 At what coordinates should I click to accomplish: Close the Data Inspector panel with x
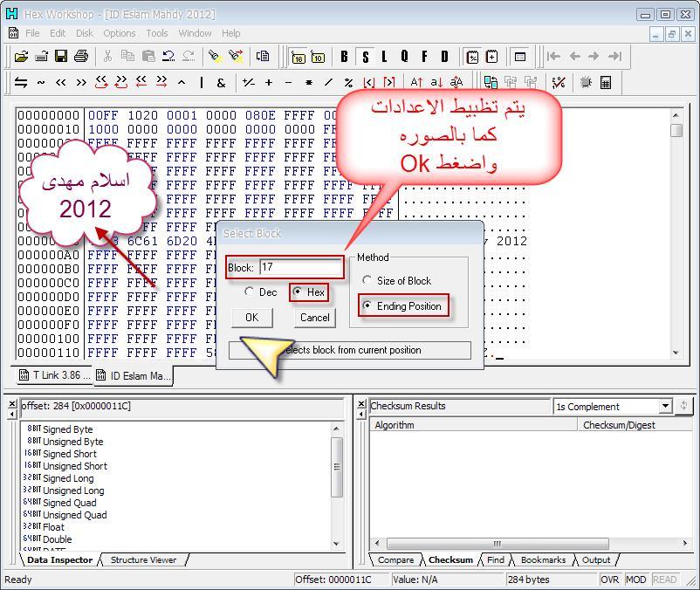(12, 403)
